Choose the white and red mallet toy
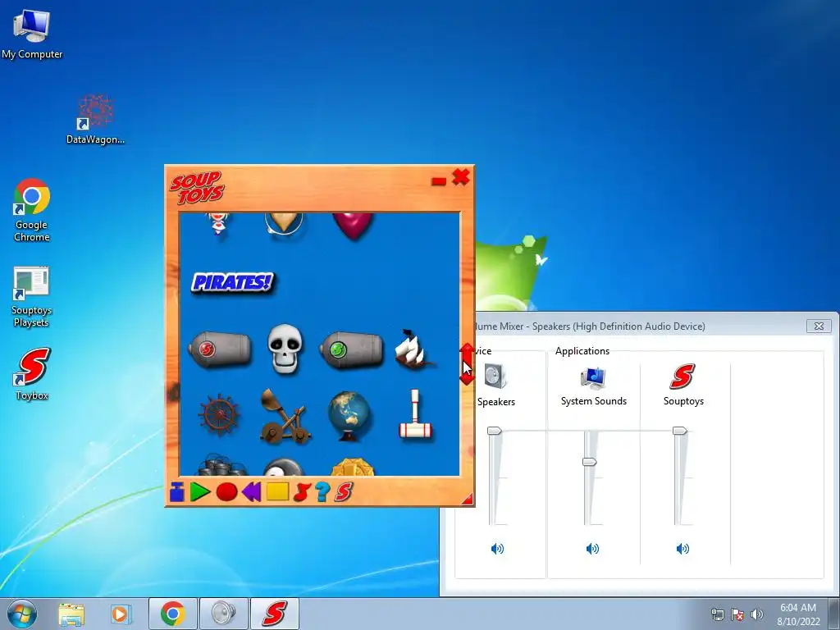Screen dimensions: 840x630 pos(415,414)
